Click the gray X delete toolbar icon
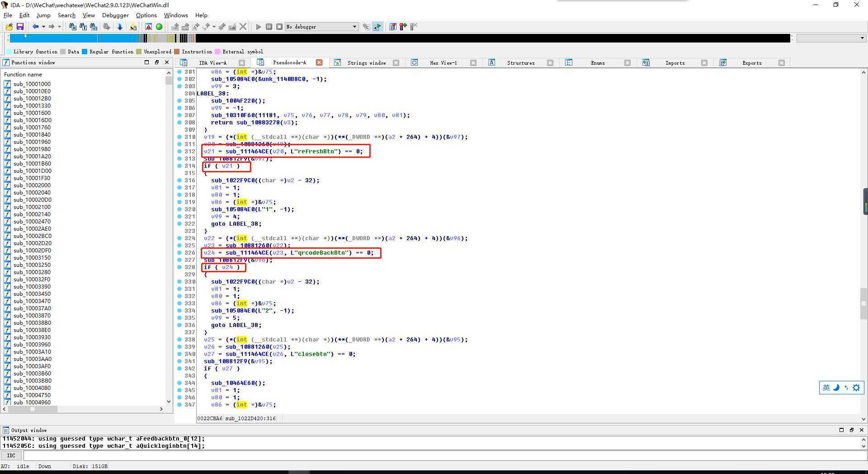 tap(243, 27)
